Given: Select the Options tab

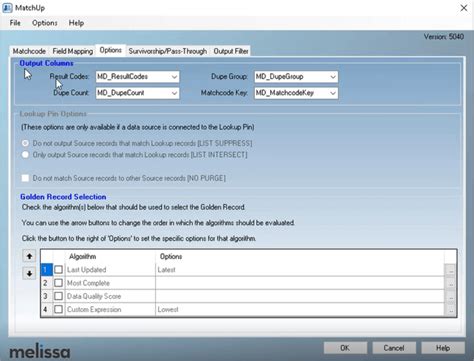Looking at the screenshot, I should point(110,50).
